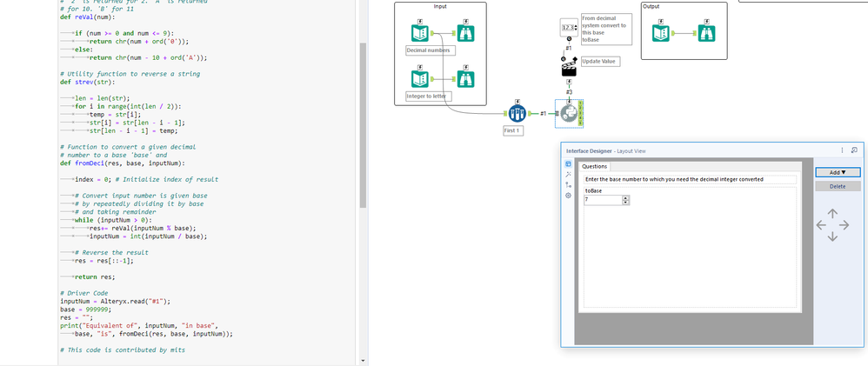Increment toBase value with up stepper
Image resolution: width=868 pixels, height=366 pixels.
coord(625,197)
